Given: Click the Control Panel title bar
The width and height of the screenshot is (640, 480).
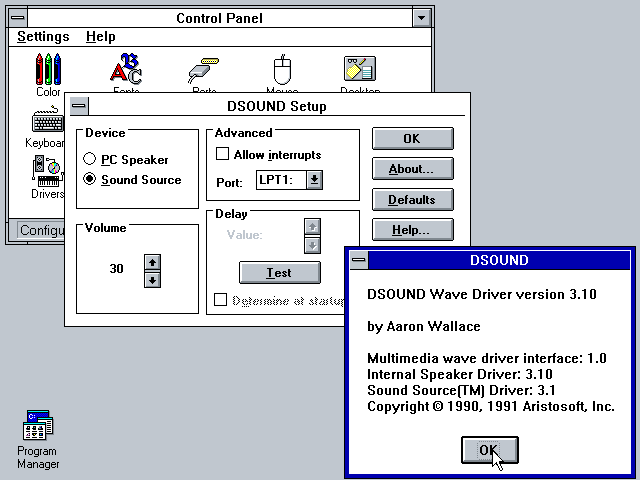Looking at the screenshot, I should [220, 18].
